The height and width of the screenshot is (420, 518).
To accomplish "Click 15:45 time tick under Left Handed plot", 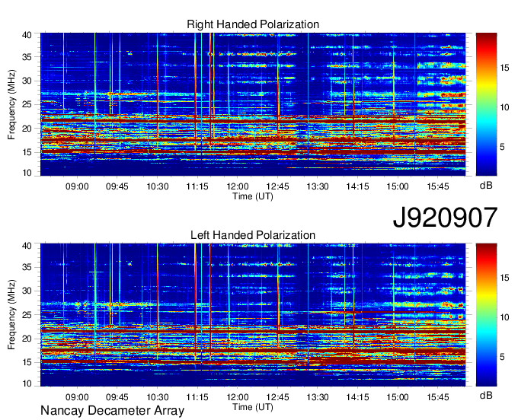I will tap(438, 397).
